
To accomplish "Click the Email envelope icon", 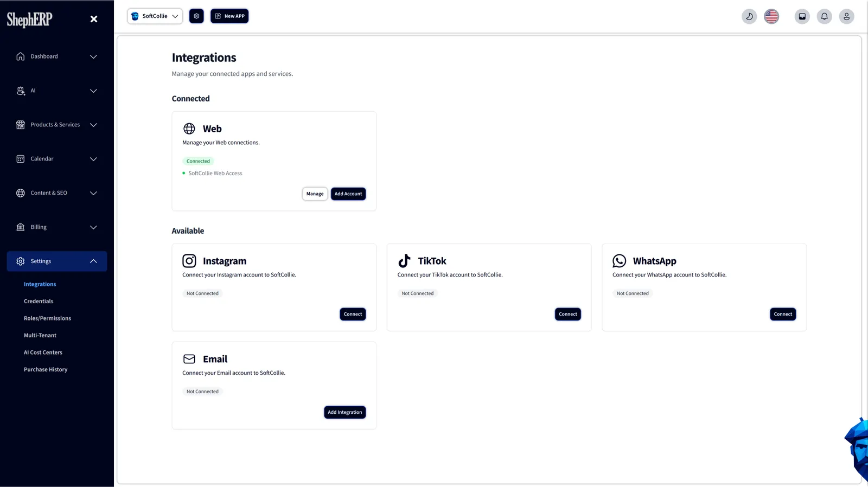I will pyautogui.click(x=189, y=359).
